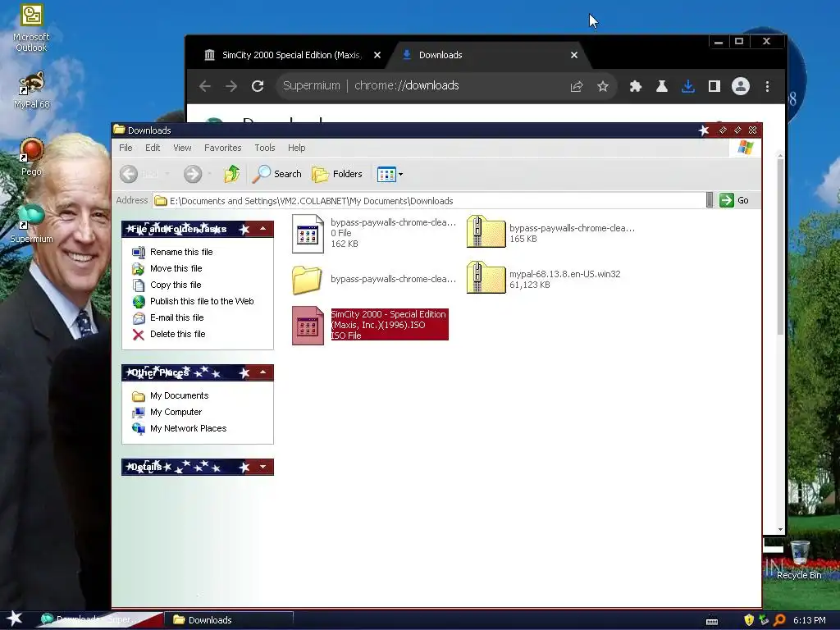Open the Views dropdown button
The width and height of the screenshot is (840, 630).
(x=390, y=174)
